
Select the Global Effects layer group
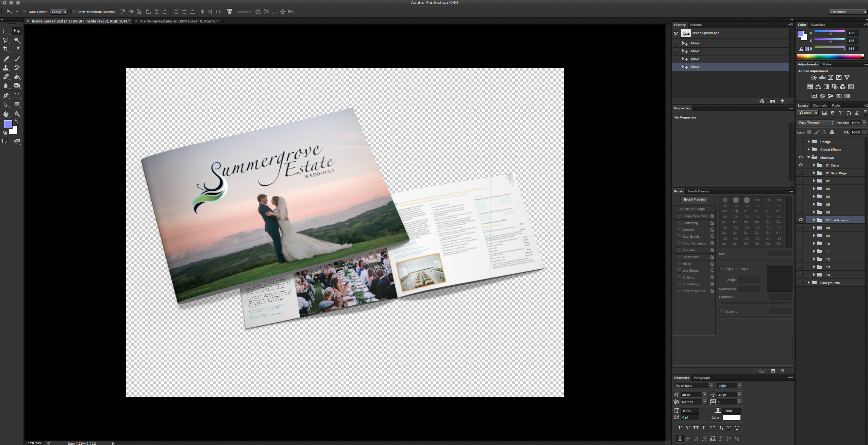pos(830,150)
